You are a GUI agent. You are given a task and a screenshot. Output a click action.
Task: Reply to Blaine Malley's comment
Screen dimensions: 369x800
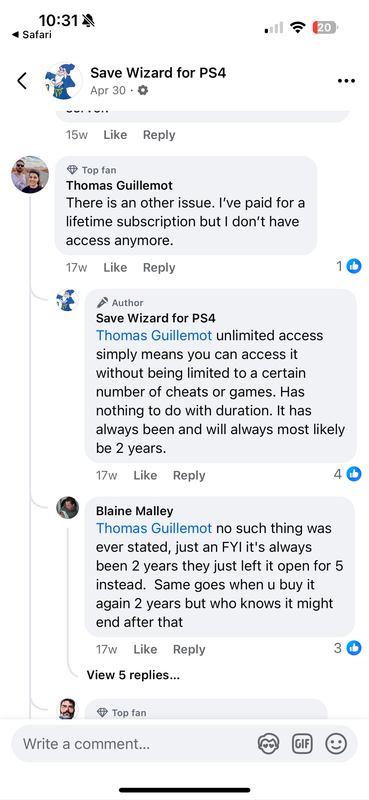point(189,649)
